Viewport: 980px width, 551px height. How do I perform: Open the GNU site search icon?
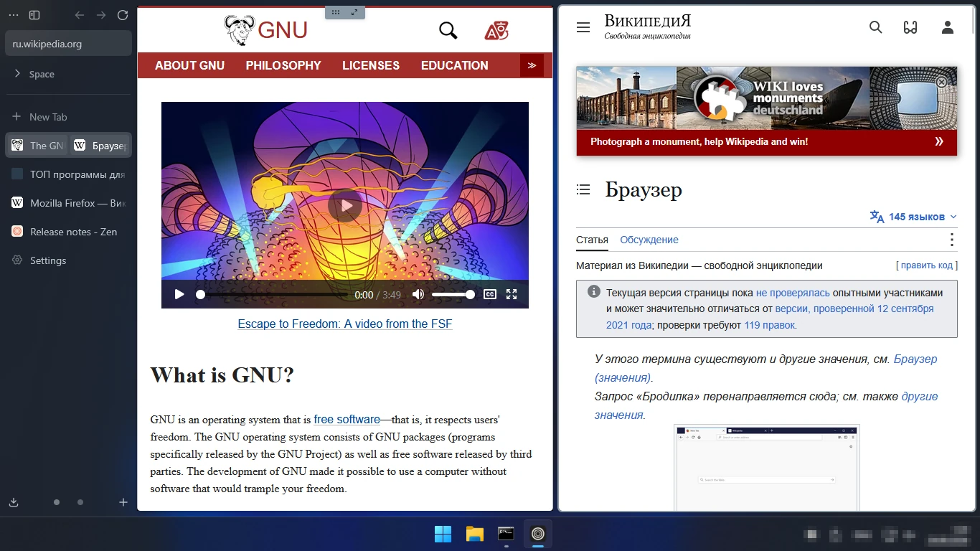448,30
